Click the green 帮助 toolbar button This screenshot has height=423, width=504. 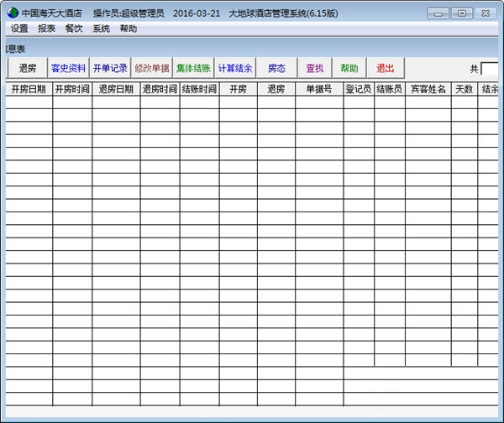[349, 68]
